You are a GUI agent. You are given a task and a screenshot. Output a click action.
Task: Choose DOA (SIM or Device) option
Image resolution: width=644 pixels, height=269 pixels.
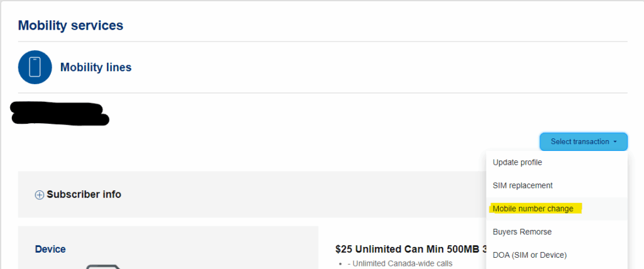tap(530, 255)
